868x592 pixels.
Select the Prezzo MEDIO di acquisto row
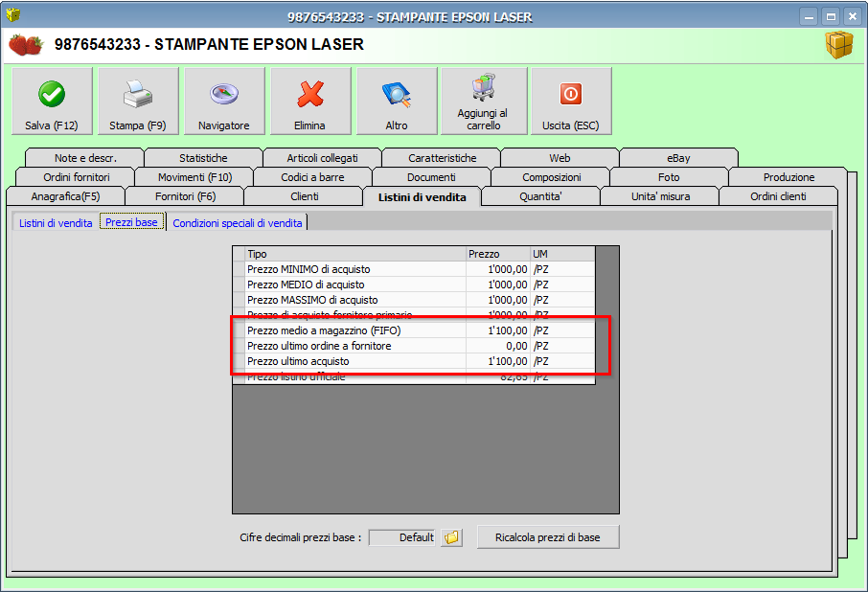pyautogui.click(x=414, y=285)
